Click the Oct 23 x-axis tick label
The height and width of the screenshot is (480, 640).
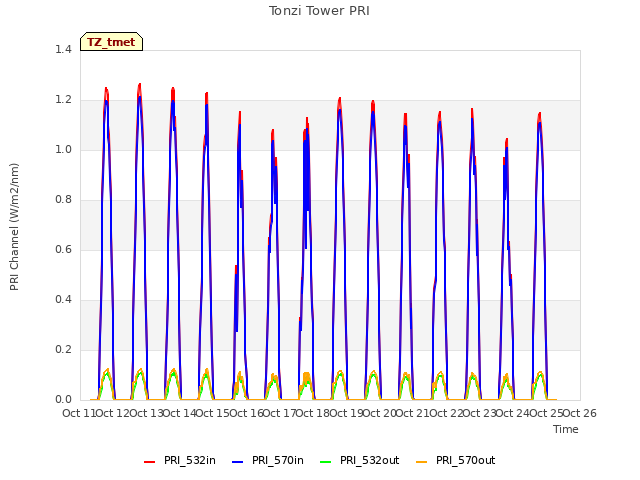click(x=480, y=413)
